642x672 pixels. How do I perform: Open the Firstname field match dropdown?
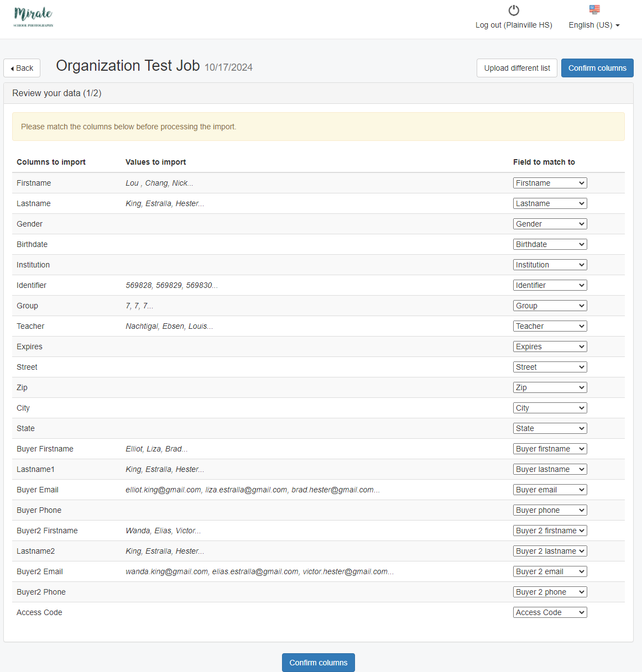[x=550, y=183]
